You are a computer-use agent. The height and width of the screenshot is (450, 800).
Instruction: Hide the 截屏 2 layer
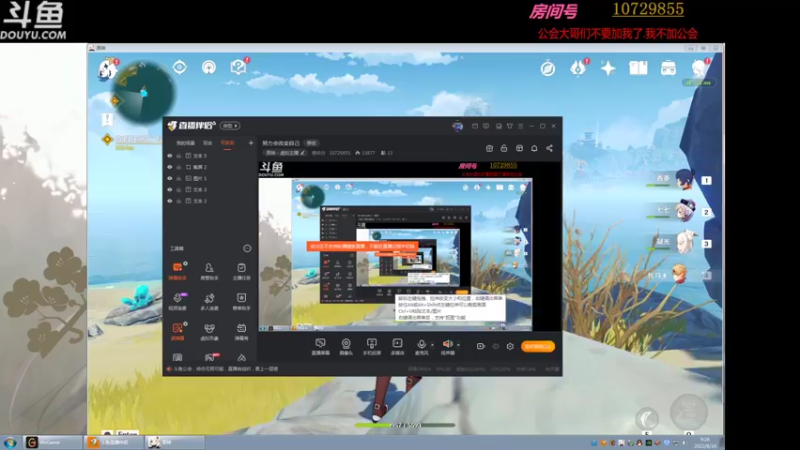click(x=170, y=167)
